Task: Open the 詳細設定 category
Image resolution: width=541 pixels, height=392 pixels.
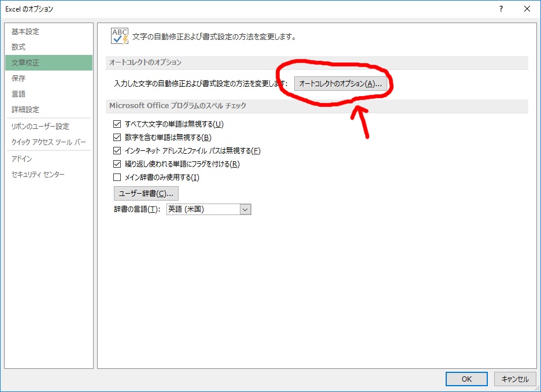Action: pos(49,109)
